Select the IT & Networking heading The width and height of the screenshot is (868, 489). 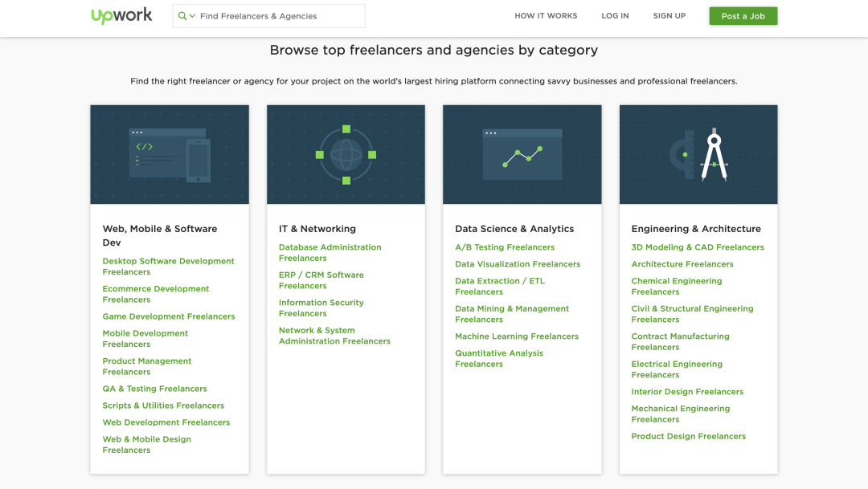click(317, 229)
